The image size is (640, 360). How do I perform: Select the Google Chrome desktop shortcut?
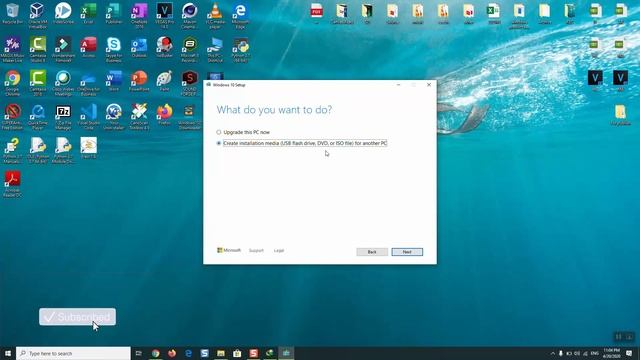click(12, 83)
